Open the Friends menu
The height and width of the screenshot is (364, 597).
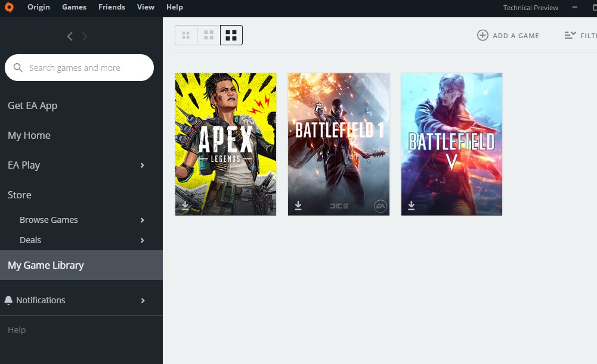pyautogui.click(x=112, y=7)
